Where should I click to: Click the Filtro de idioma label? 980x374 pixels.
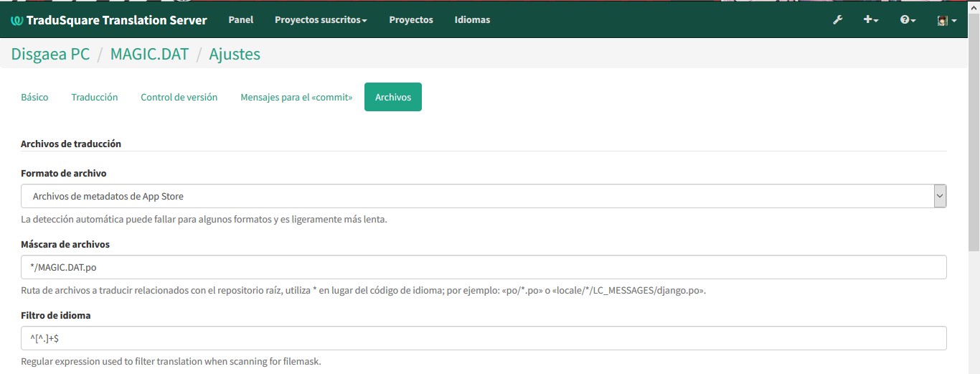(56, 315)
